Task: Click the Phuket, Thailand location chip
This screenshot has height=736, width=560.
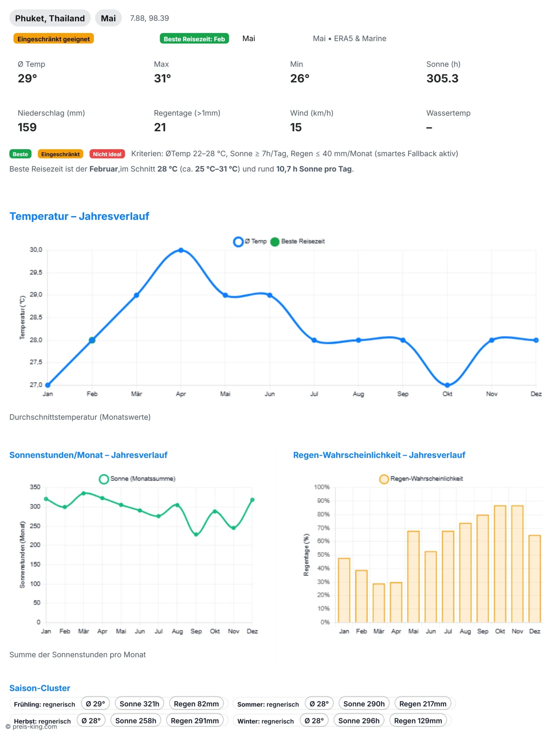Action: [x=50, y=18]
